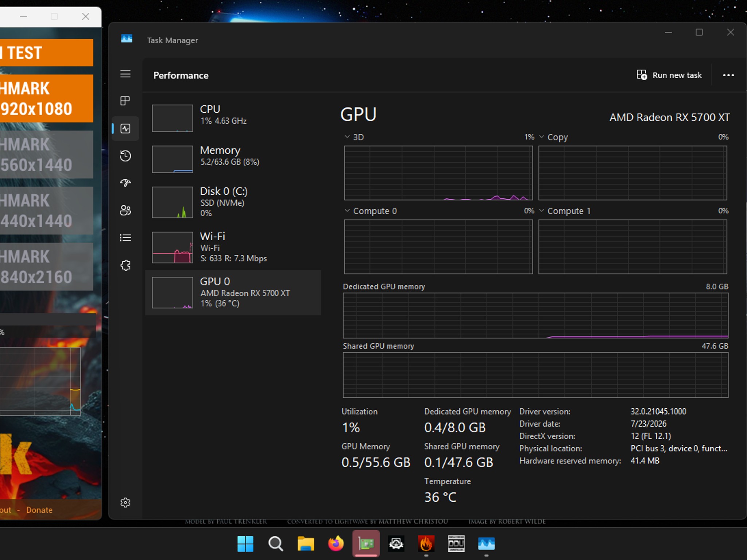This screenshot has height=560, width=747.
Task: Switch to FurMark flame icon in taskbar
Action: pos(426,544)
